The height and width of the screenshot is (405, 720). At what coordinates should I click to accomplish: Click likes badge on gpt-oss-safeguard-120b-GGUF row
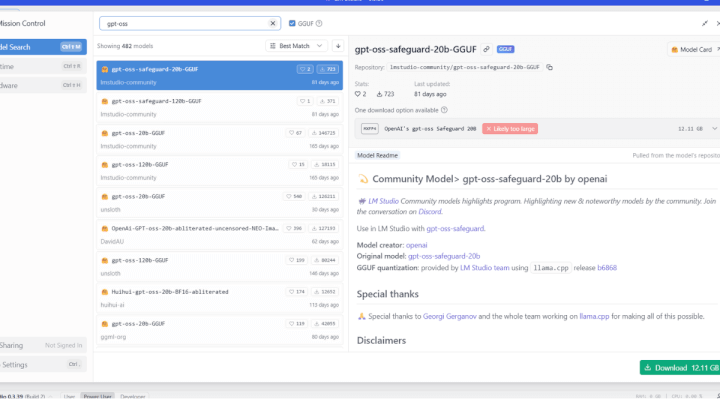tap(305, 101)
